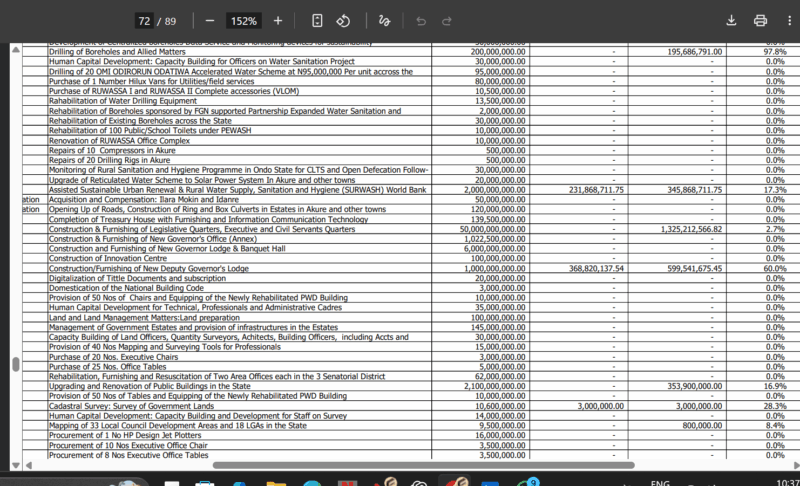Viewport: 800px width, 486px height.
Task: Download the PDF file
Action: tap(731, 20)
